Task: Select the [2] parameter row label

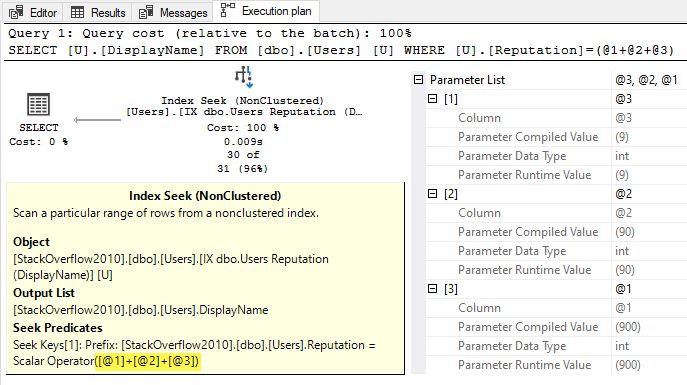Action: [x=451, y=194]
